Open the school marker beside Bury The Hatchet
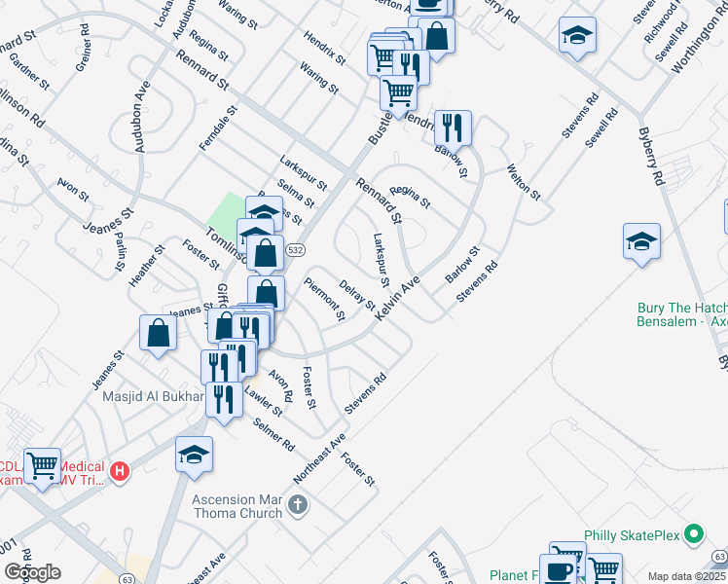 (x=641, y=241)
